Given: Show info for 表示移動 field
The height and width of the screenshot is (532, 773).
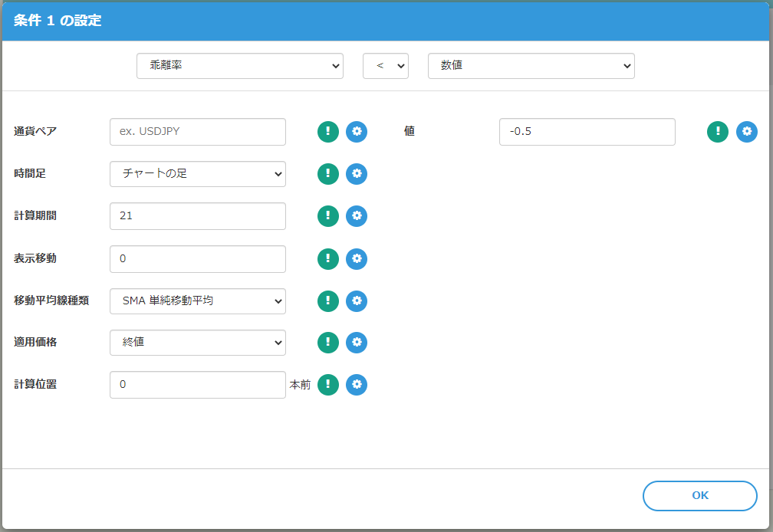Looking at the screenshot, I should click(328, 259).
